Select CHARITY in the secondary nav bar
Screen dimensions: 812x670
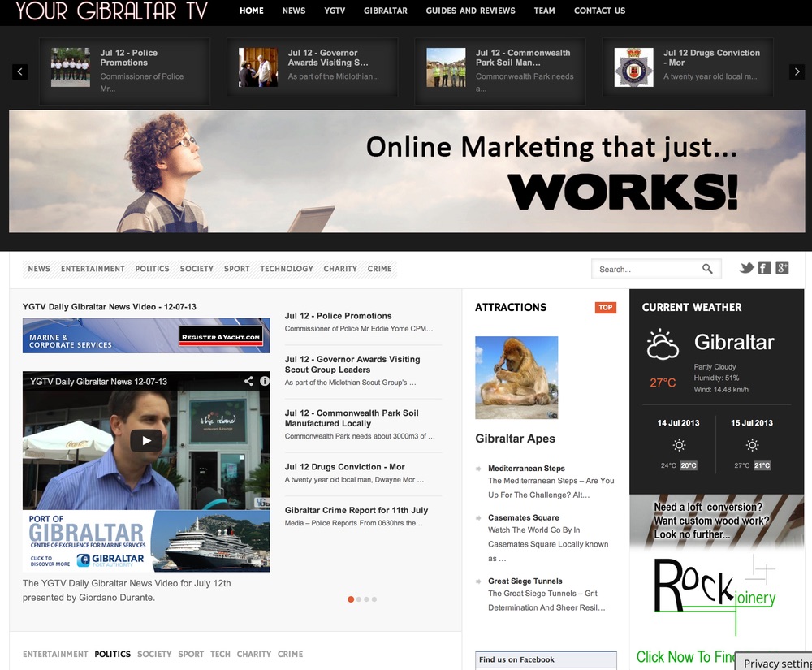click(340, 269)
